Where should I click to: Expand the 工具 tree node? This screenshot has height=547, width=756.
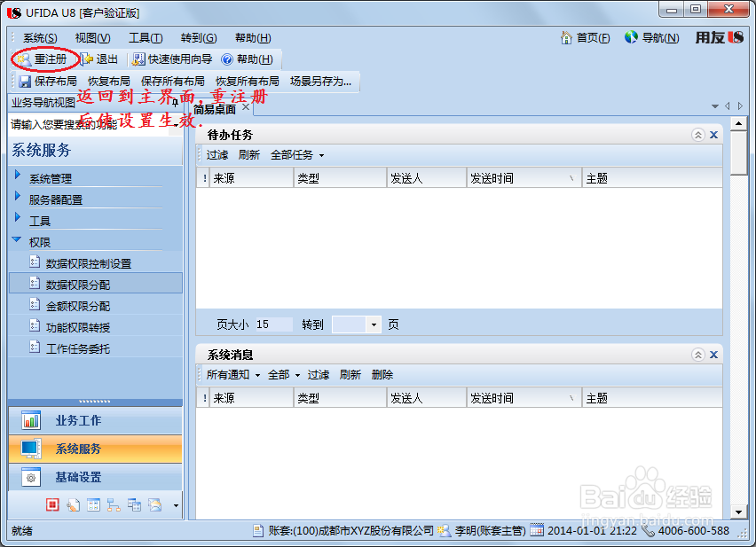[x=18, y=216]
